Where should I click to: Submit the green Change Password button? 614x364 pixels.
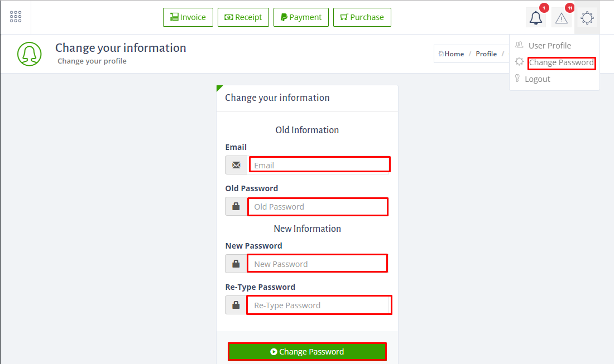(308, 352)
